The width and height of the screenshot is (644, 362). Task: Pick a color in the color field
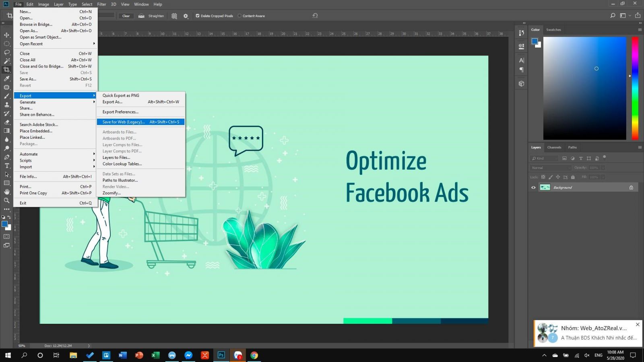pyautogui.click(x=584, y=88)
